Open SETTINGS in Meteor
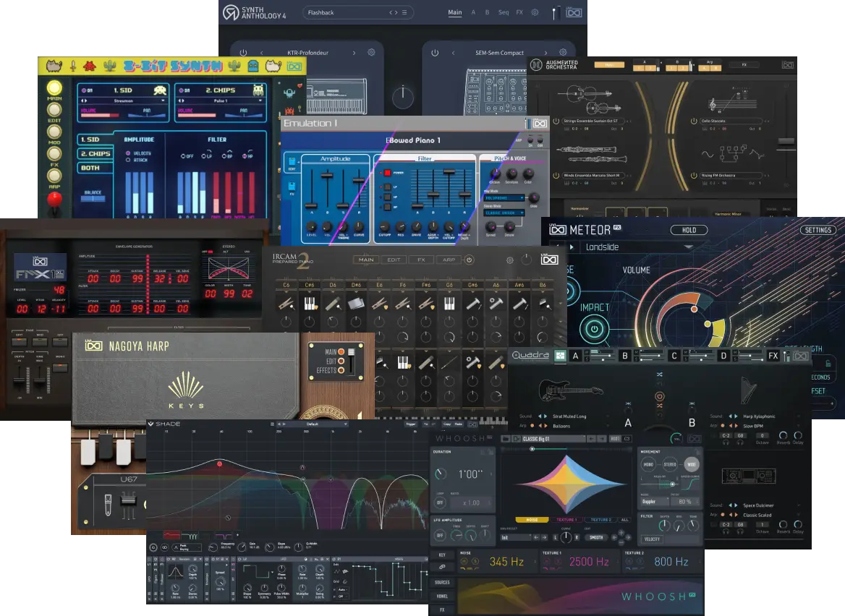Viewport: 845px width, 616px height. 818,230
